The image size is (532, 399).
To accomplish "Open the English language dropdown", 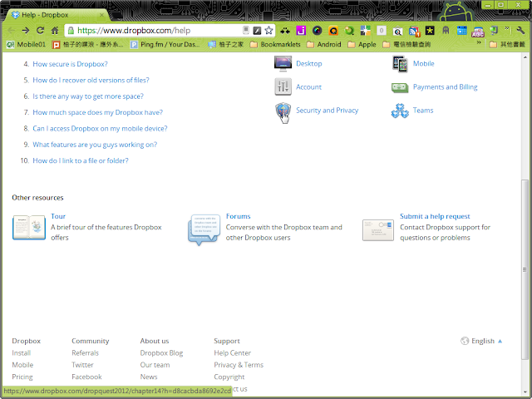I will pos(481,341).
